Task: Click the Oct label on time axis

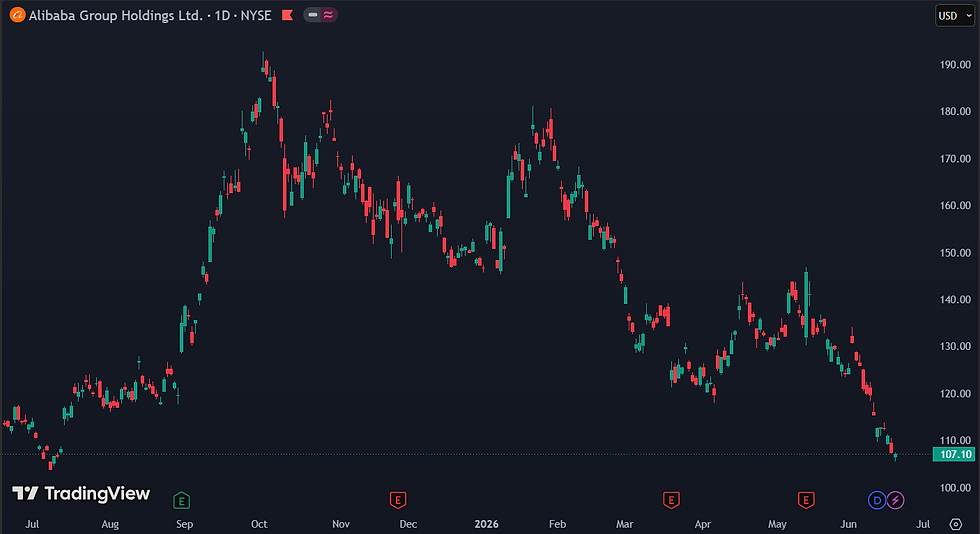Action: point(259,524)
